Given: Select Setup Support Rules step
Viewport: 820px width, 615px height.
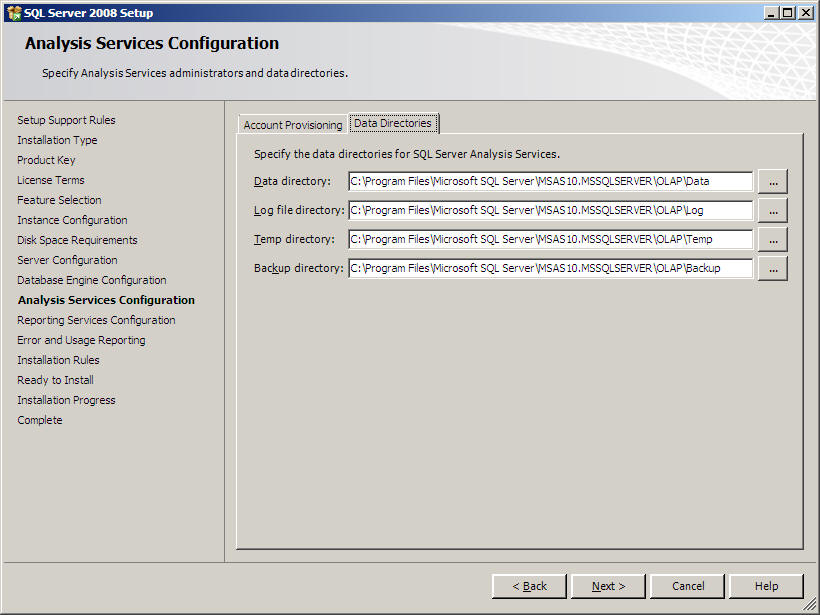Looking at the screenshot, I should click(x=66, y=120).
